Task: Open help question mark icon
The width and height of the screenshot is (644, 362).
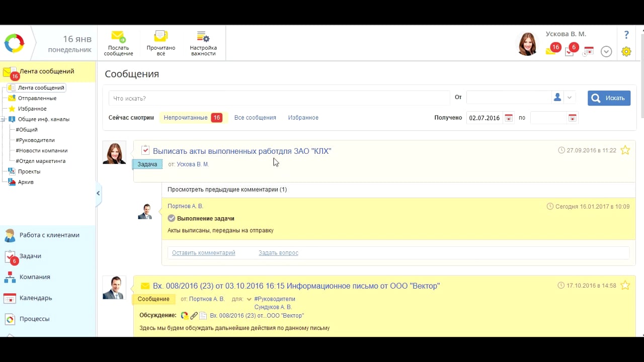Action: pos(626,35)
